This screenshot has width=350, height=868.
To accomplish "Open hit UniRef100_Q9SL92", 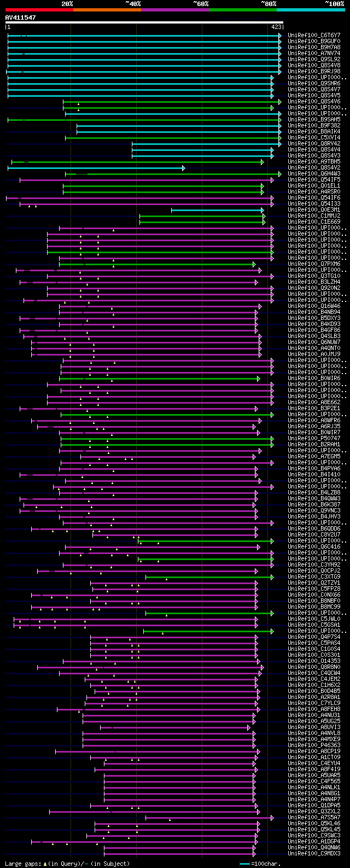I will pos(314,59).
